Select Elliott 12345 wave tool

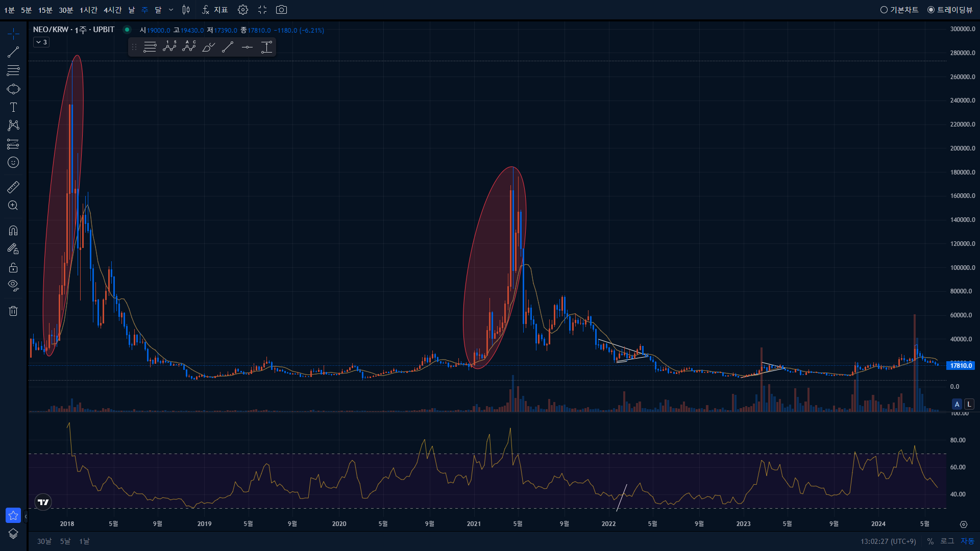coord(169,47)
